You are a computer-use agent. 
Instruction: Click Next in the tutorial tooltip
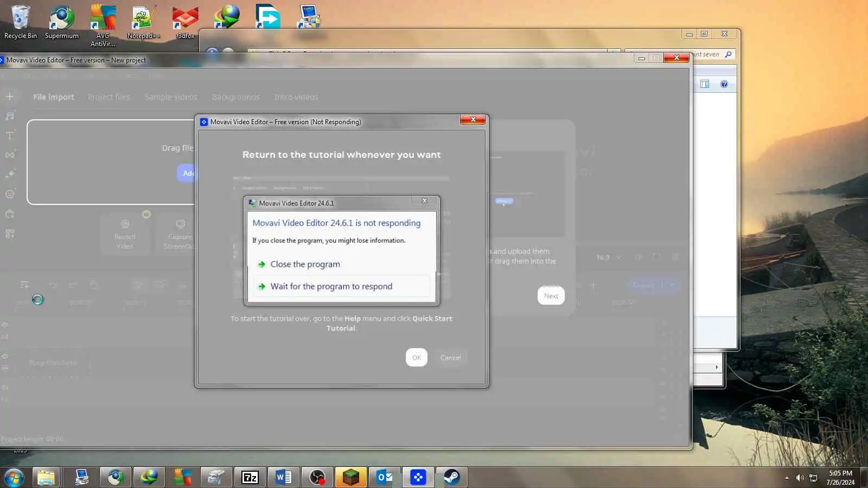[551, 296]
